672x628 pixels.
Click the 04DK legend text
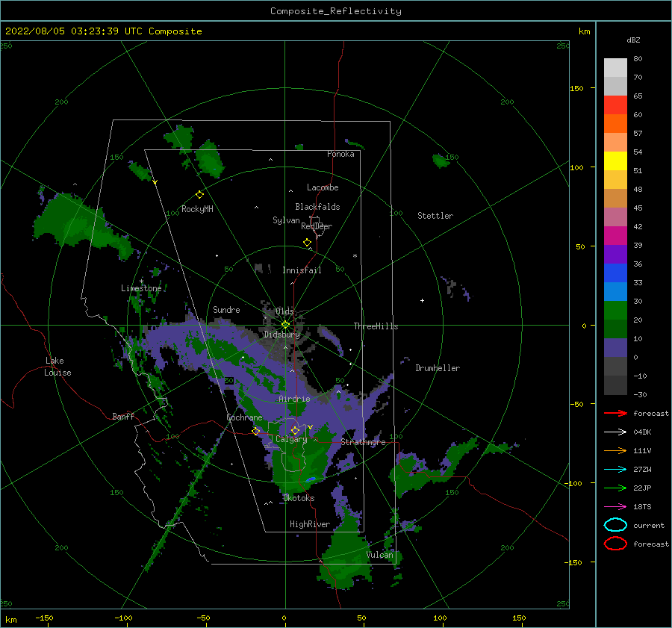(642, 432)
